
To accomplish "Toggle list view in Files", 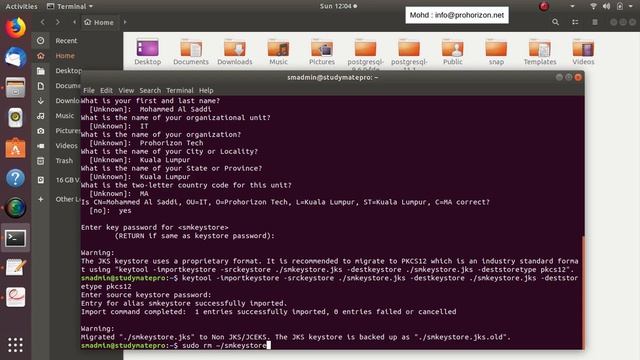I will (x=575, y=22).
